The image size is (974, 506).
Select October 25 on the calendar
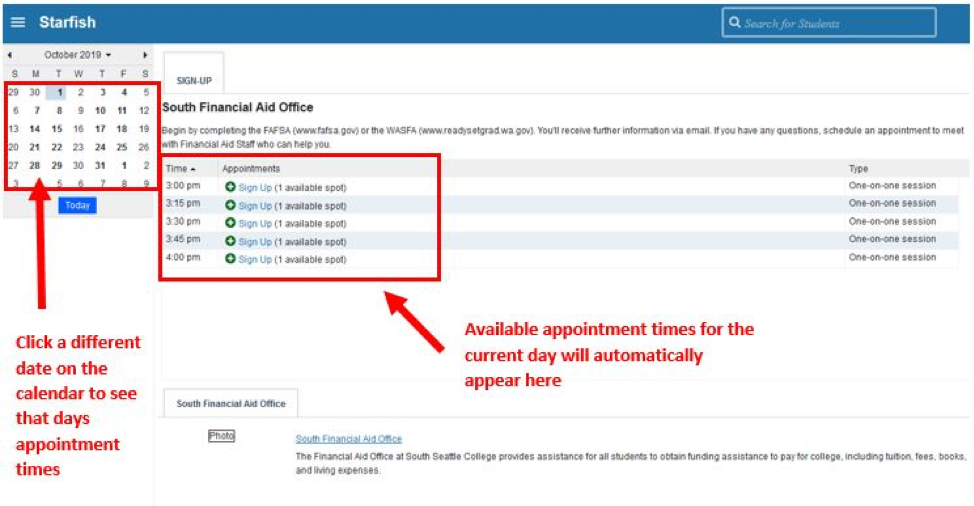(x=122, y=147)
